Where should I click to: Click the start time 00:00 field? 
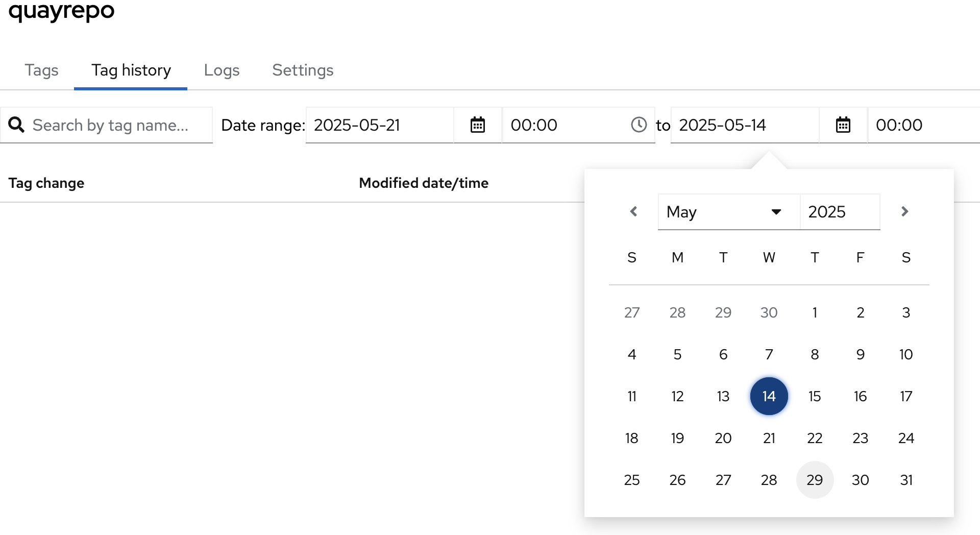[x=564, y=125]
